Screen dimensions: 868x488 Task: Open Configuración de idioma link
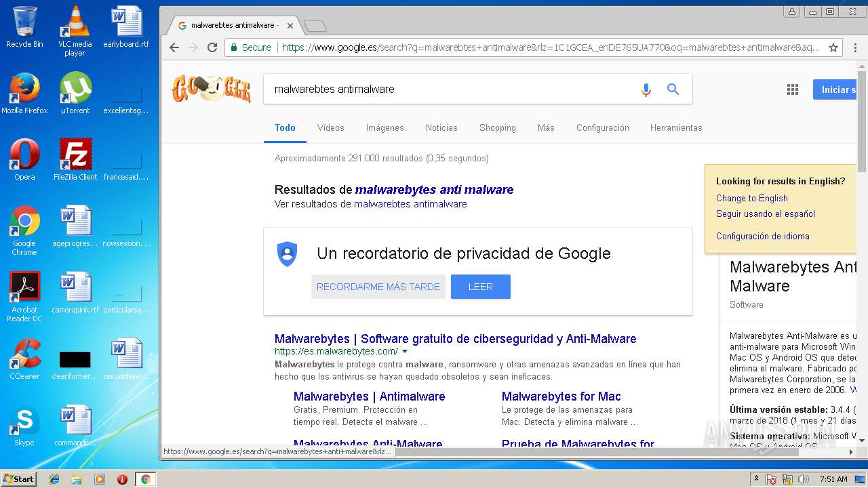tap(763, 236)
